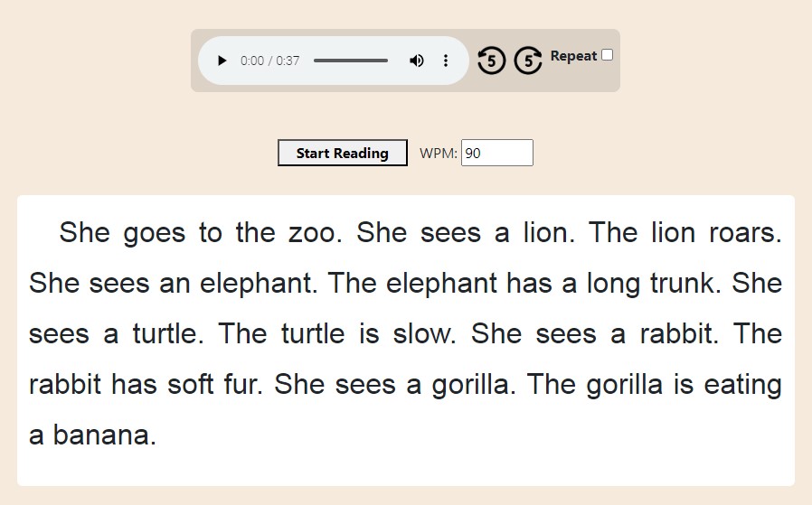
Task: Play the audio track
Action: click(x=222, y=61)
